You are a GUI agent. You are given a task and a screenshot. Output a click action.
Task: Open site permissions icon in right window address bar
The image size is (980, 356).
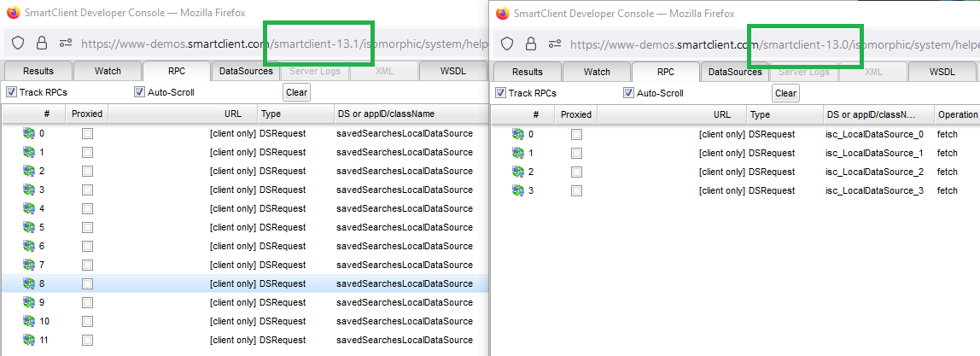coord(555,44)
